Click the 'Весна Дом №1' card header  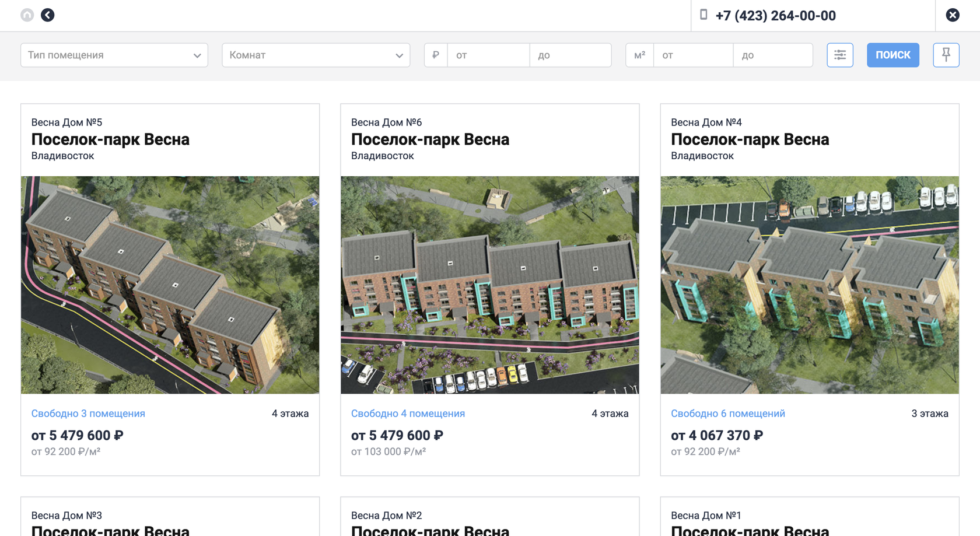click(x=706, y=516)
